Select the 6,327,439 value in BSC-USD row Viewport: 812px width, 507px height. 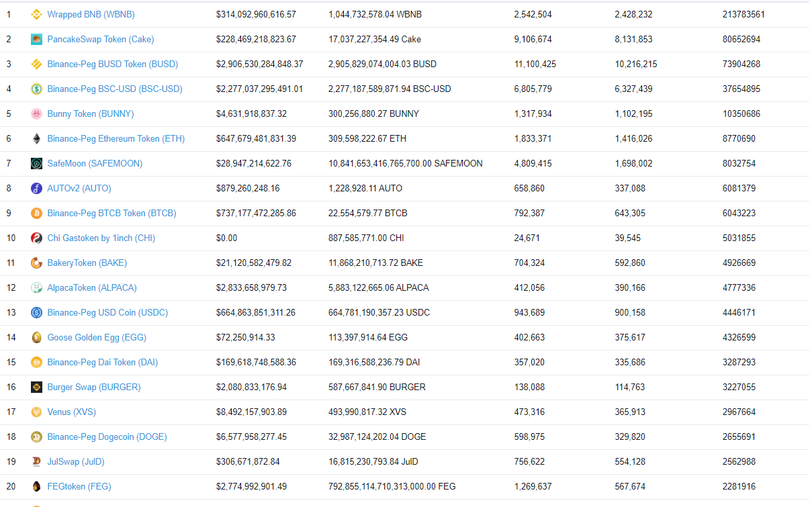click(x=633, y=89)
